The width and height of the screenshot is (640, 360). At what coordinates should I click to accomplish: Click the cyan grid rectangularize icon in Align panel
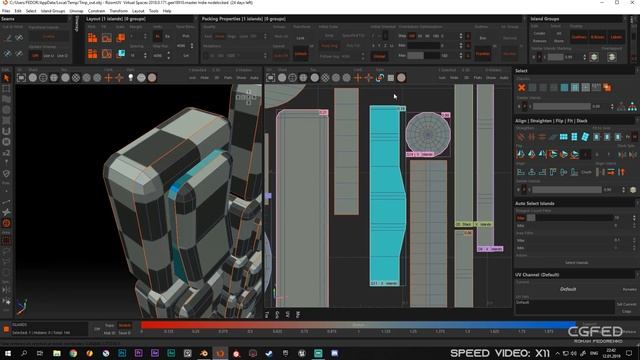564,137
